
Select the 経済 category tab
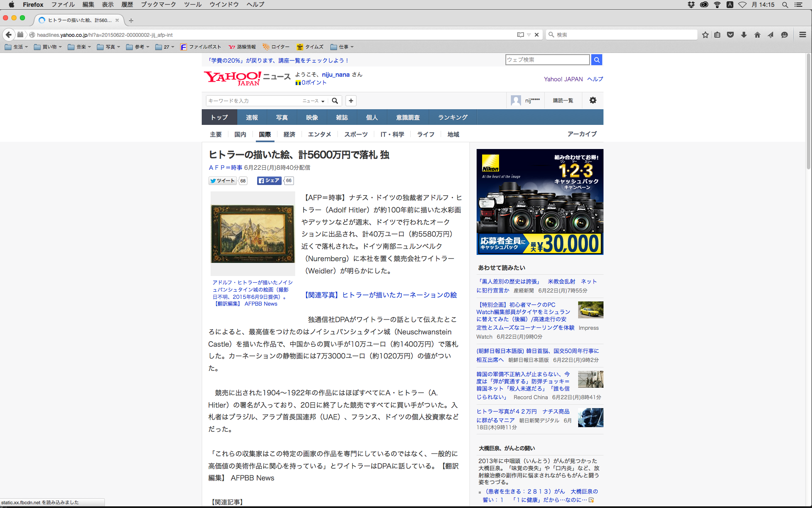pyautogui.click(x=289, y=134)
